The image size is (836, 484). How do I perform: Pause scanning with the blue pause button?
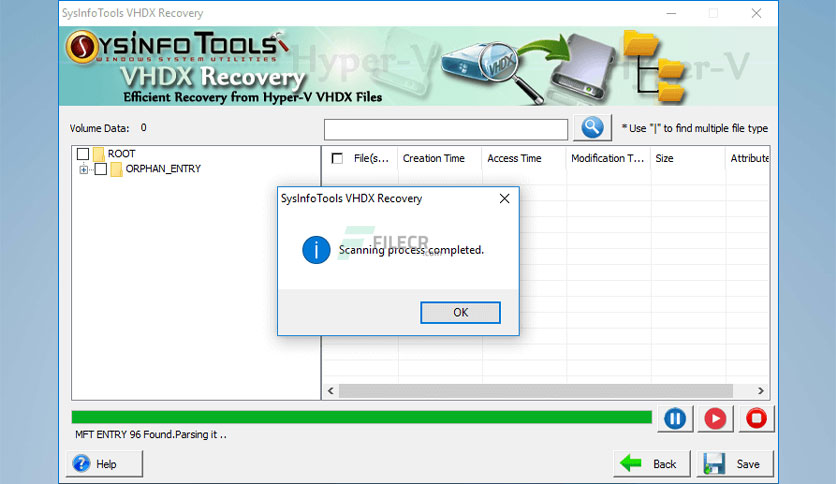pos(675,418)
